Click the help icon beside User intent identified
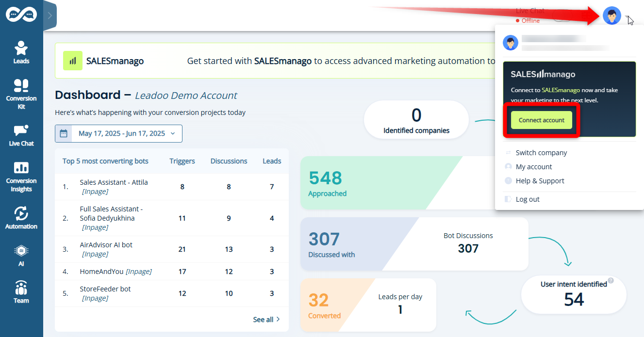Screen dimensions: 644x337 611,280
